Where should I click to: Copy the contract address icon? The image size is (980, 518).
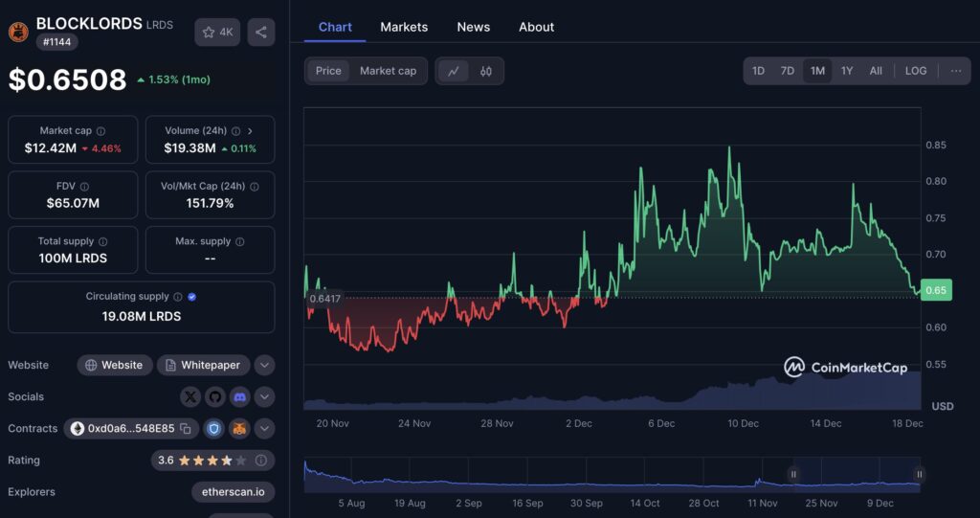(186, 429)
